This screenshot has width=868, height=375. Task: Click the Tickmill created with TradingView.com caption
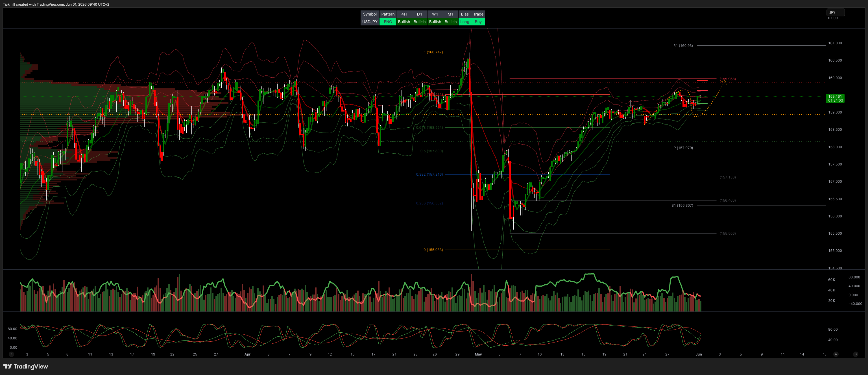click(56, 5)
